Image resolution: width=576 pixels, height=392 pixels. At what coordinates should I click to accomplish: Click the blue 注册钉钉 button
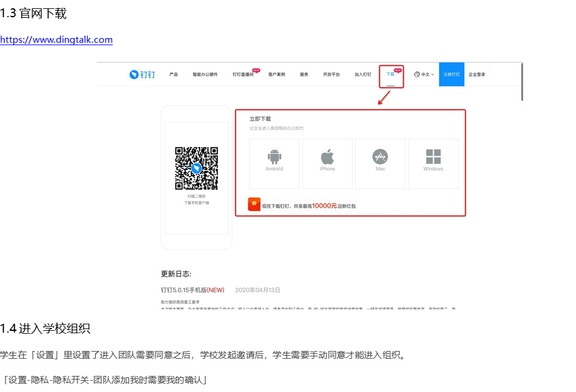click(x=451, y=74)
